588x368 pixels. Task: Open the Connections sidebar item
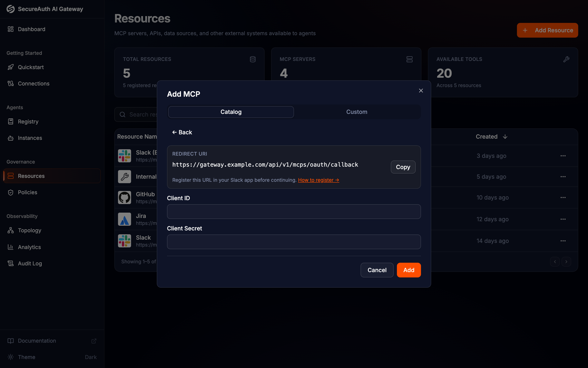click(52, 83)
